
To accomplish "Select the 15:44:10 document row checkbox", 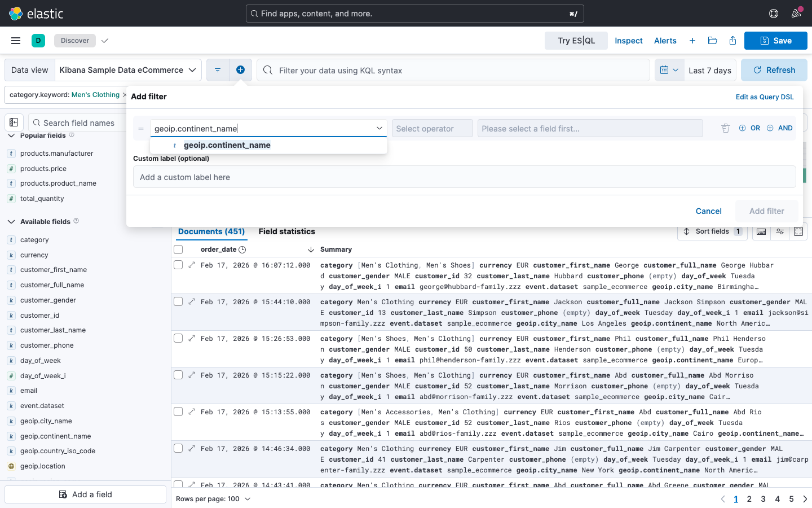I will point(178,302).
